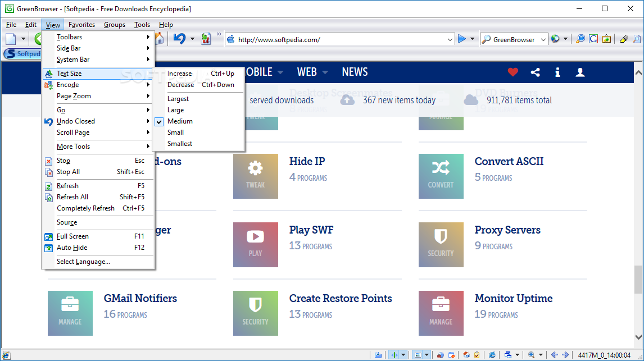Screen dimensions: 644x361
Task: Toggle Auto Hide in View menu
Action: coord(98,248)
